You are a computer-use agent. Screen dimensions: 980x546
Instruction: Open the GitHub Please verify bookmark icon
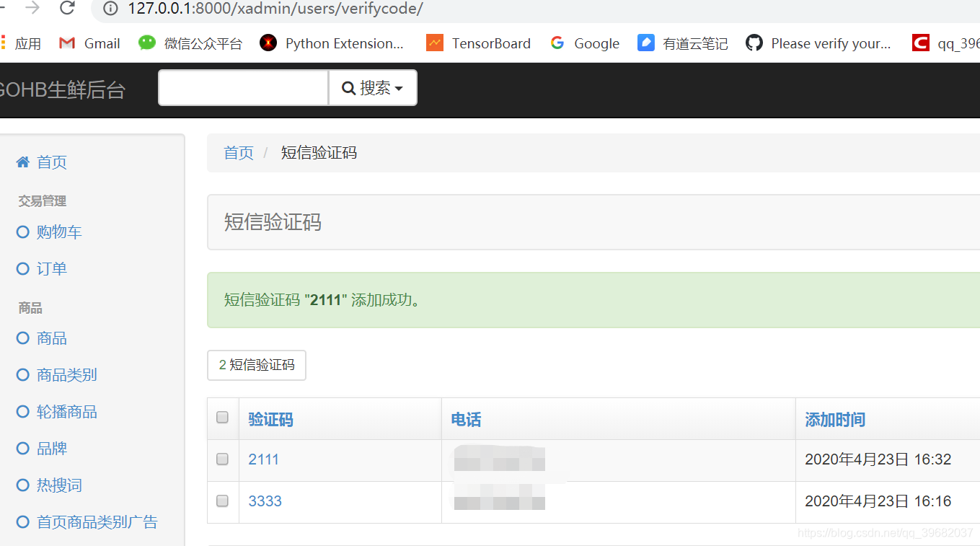(754, 43)
